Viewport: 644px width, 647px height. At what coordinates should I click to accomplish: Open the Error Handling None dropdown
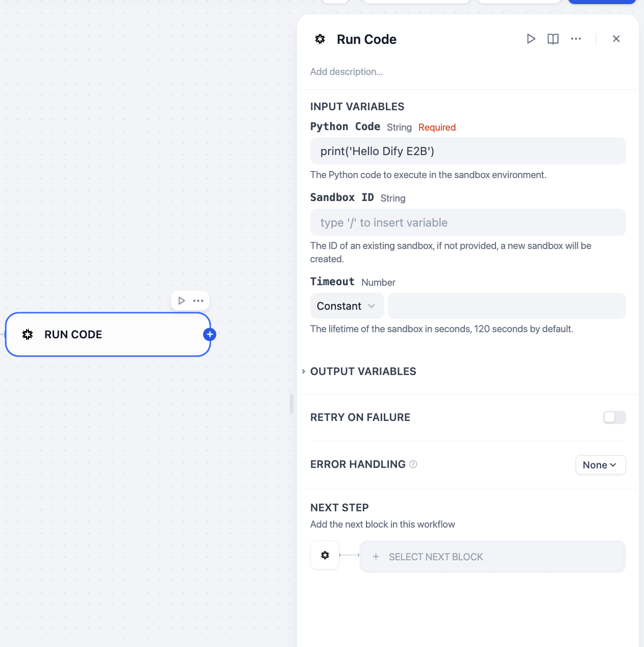click(600, 465)
